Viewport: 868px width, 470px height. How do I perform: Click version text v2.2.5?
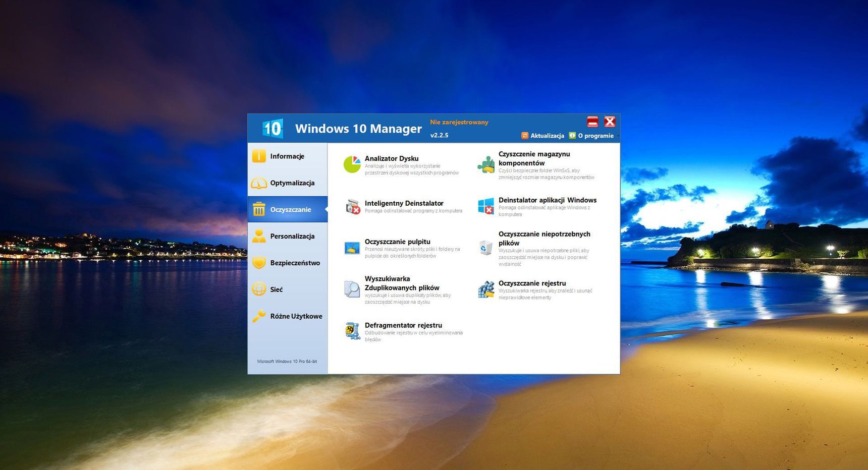pos(439,135)
